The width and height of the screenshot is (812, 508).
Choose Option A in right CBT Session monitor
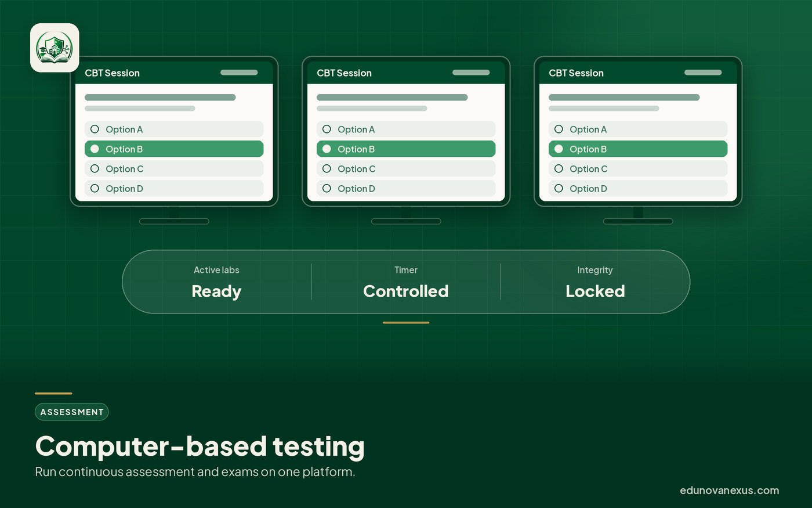click(638, 129)
